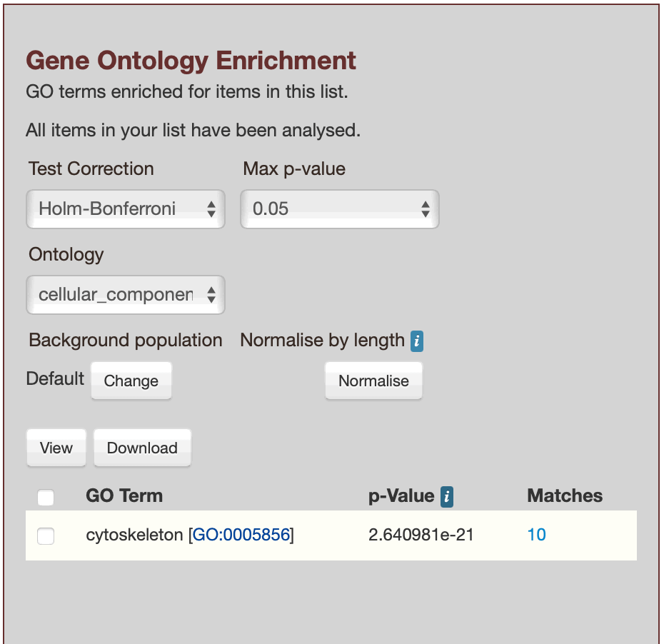The height and width of the screenshot is (644, 664).
Task: Download the enrichment results
Action: coord(142,448)
